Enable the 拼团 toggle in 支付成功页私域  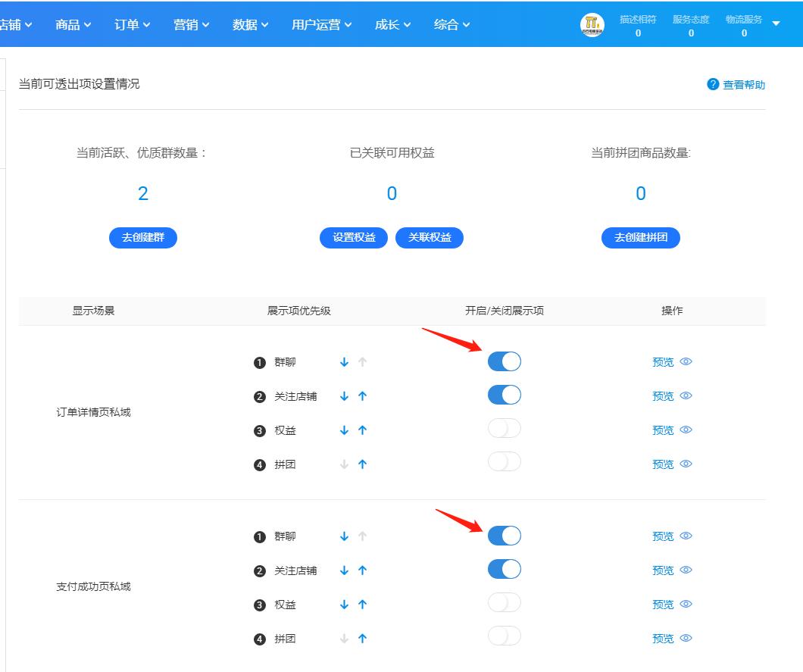click(504, 636)
